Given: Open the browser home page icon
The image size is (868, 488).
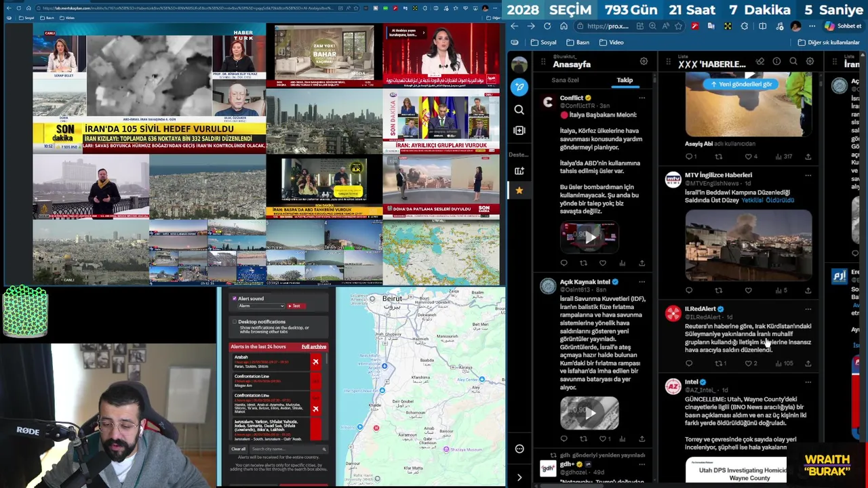Looking at the screenshot, I should [564, 26].
